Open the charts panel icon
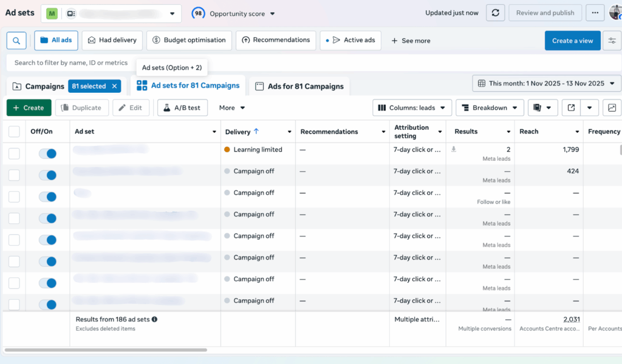The height and width of the screenshot is (364, 622). 612,108
